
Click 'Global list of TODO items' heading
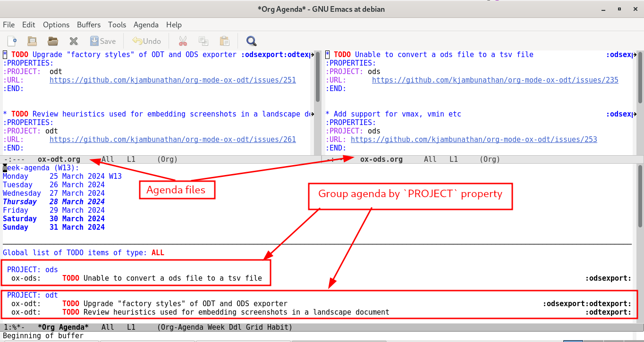point(84,253)
